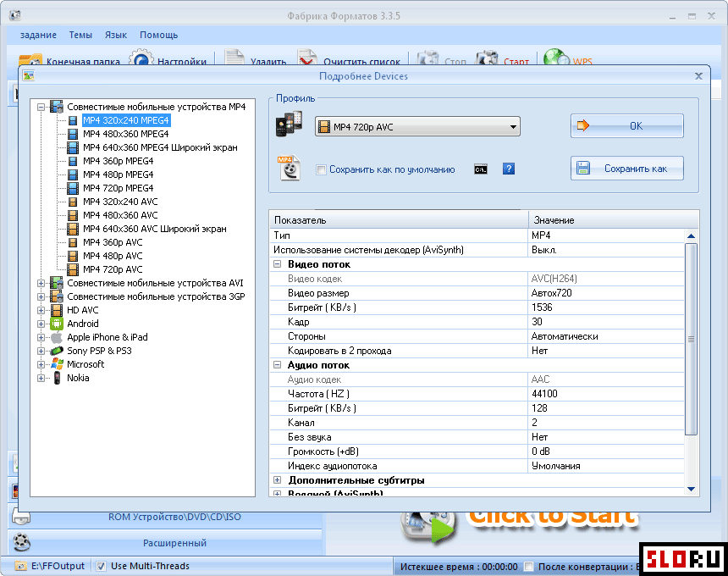Click the film reel icon beside Расширенный

click(x=21, y=542)
